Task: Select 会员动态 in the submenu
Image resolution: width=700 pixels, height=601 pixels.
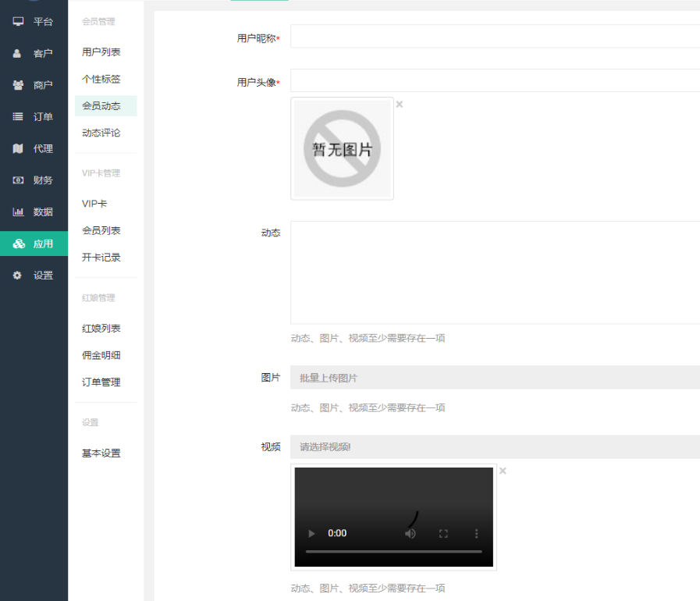Action: 106,106
